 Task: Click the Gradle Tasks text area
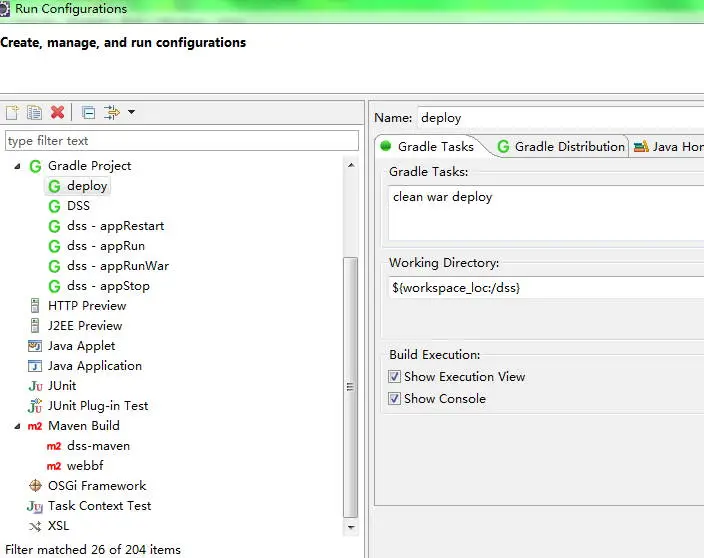(x=546, y=213)
